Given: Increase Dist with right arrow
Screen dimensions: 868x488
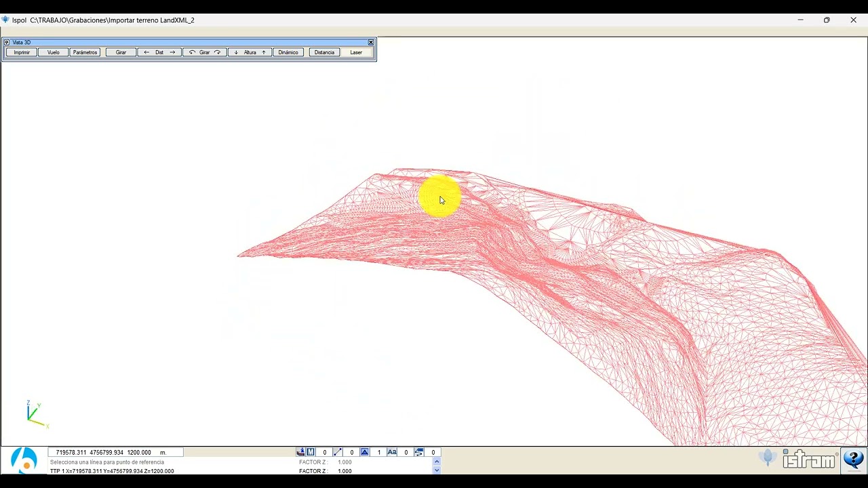Looking at the screenshot, I should pos(172,52).
